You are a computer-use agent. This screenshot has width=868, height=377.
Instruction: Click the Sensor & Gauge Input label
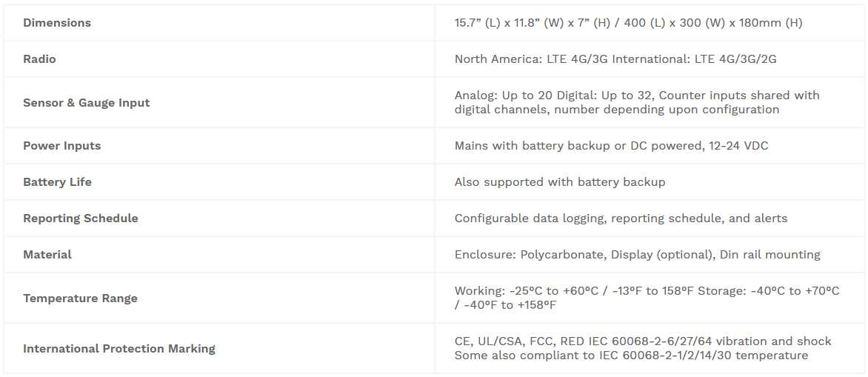pyautogui.click(x=87, y=103)
